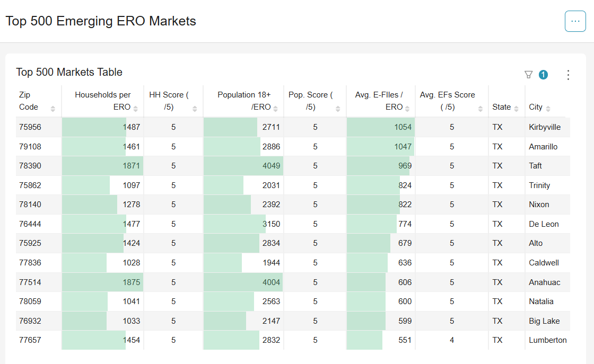Click avg e-files value 969
This screenshot has height=364, width=594.
click(x=381, y=166)
